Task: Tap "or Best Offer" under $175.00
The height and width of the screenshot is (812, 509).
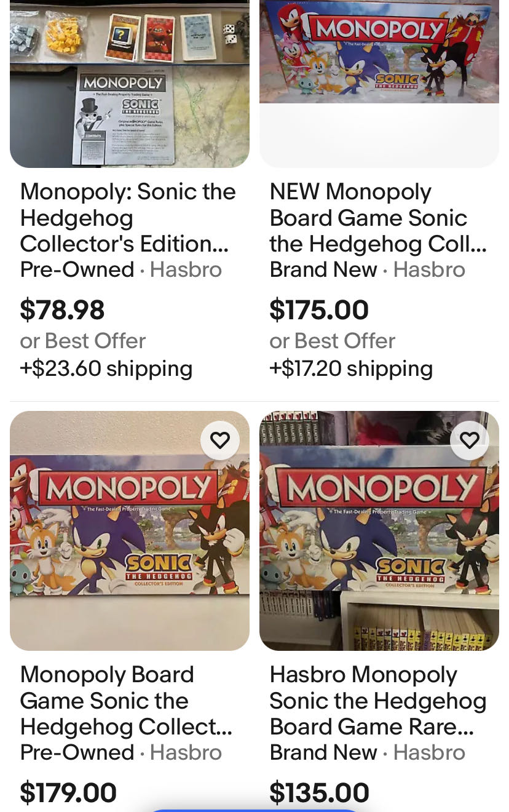Action: pos(332,340)
